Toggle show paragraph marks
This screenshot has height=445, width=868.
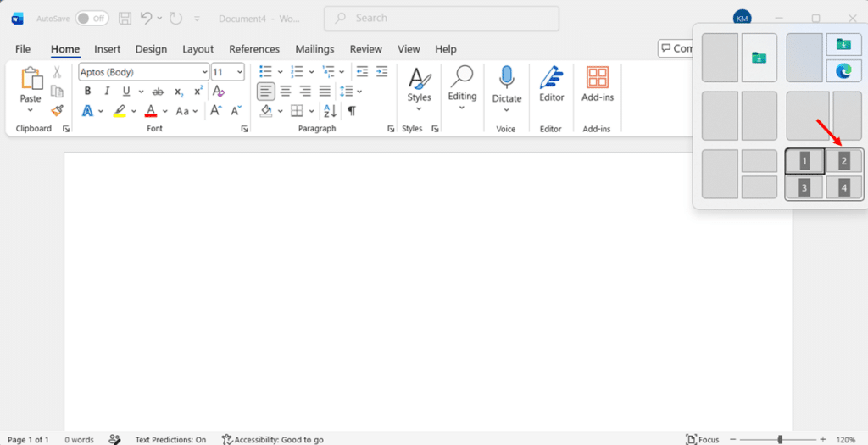click(352, 111)
